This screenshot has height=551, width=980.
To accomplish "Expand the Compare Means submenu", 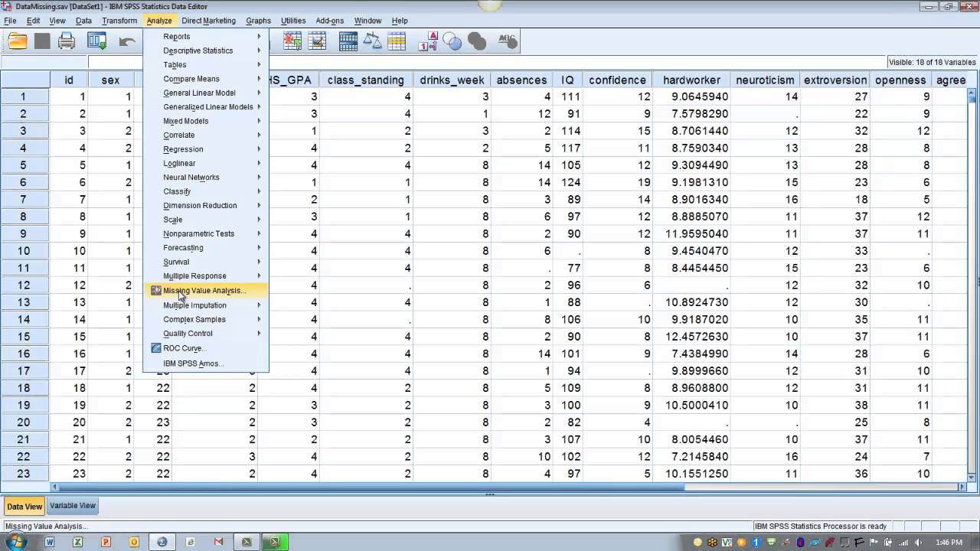I will (205, 79).
